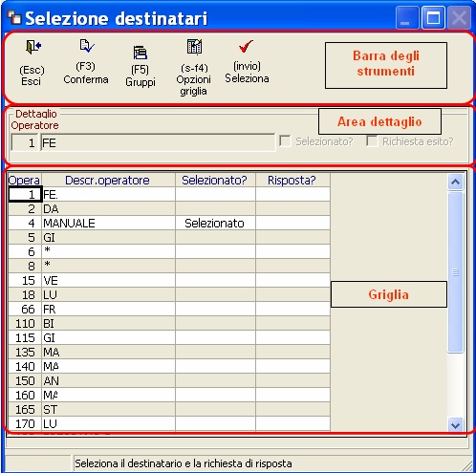Click the vertical scrollbar thumb of grid
Viewport: 476px width, 473px height.
455,272
